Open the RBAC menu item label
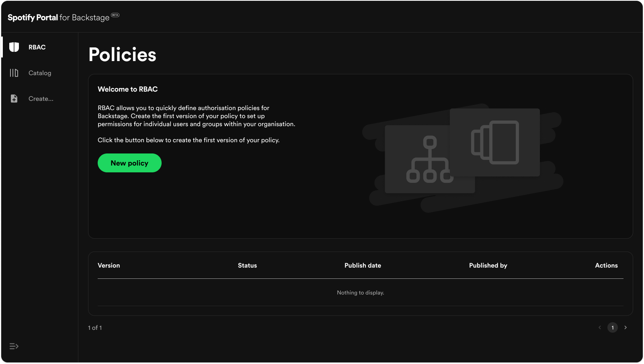Screen dimensions: 644x364 coord(37,47)
